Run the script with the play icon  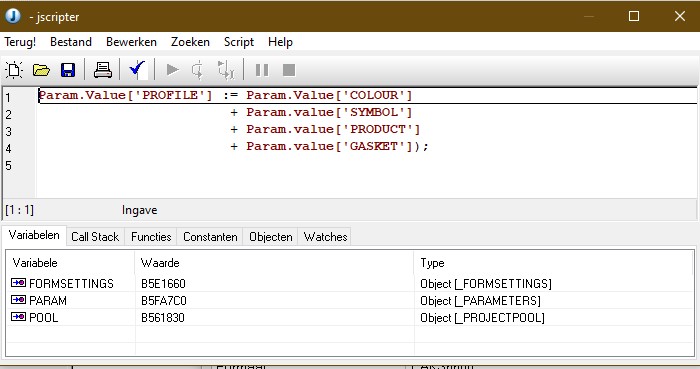coord(172,70)
